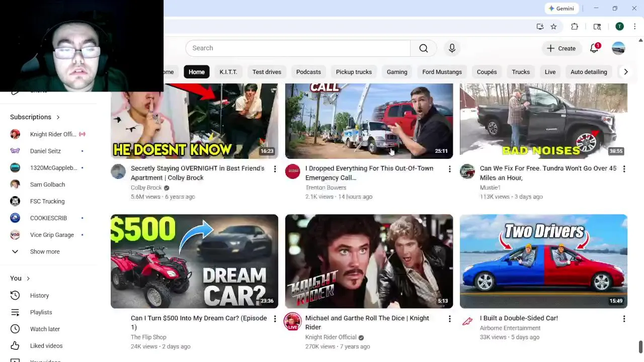Click Colby Brock channel avatar
This screenshot has width=644, height=362.
[x=118, y=171]
